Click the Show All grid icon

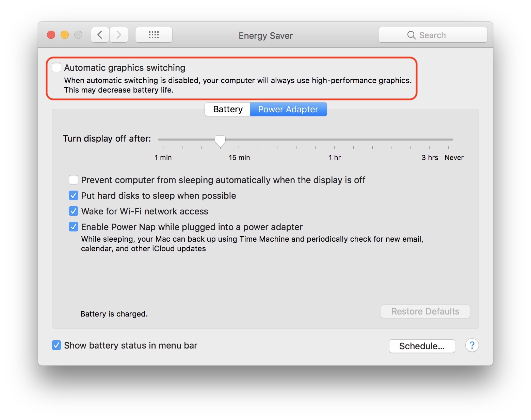pyautogui.click(x=154, y=34)
